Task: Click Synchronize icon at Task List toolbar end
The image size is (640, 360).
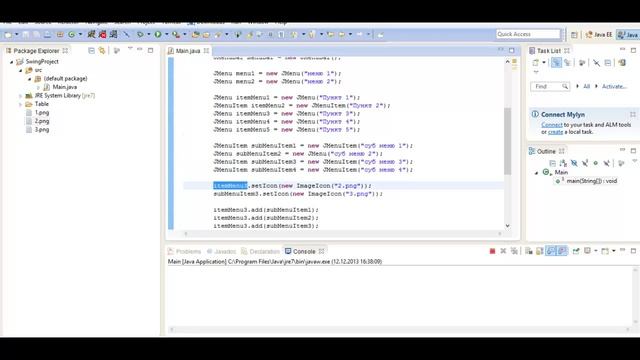Action: (x=622, y=63)
